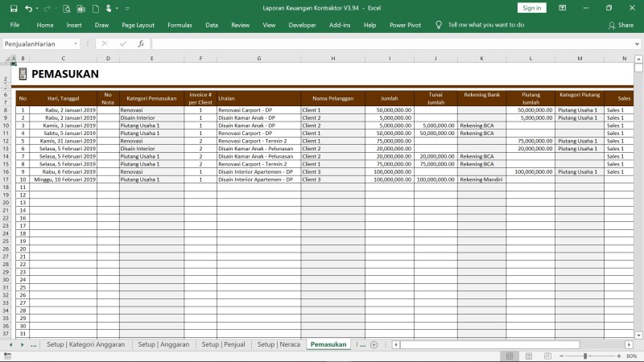Open the Data ribbon tab

212,25
